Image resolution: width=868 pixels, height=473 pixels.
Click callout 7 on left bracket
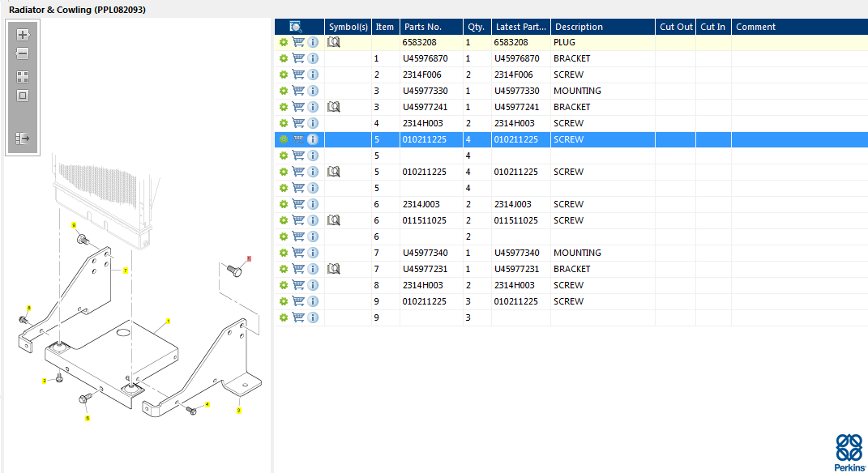tap(126, 271)
